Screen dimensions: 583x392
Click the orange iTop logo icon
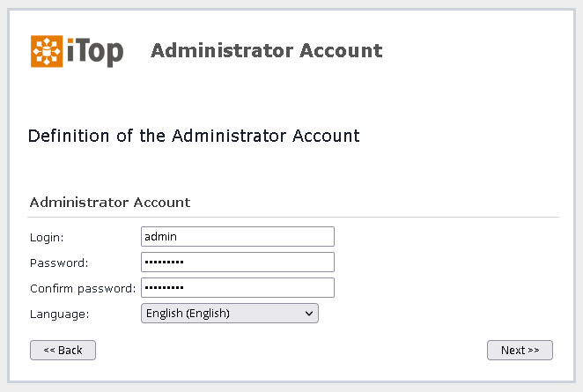pyautogui.click(x=47, y=51)
